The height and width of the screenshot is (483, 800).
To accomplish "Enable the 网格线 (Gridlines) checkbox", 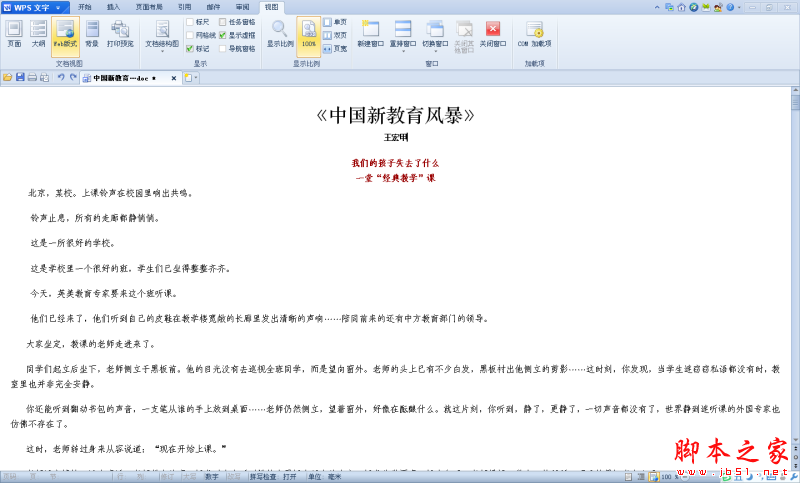I will (x=190, y=35).
